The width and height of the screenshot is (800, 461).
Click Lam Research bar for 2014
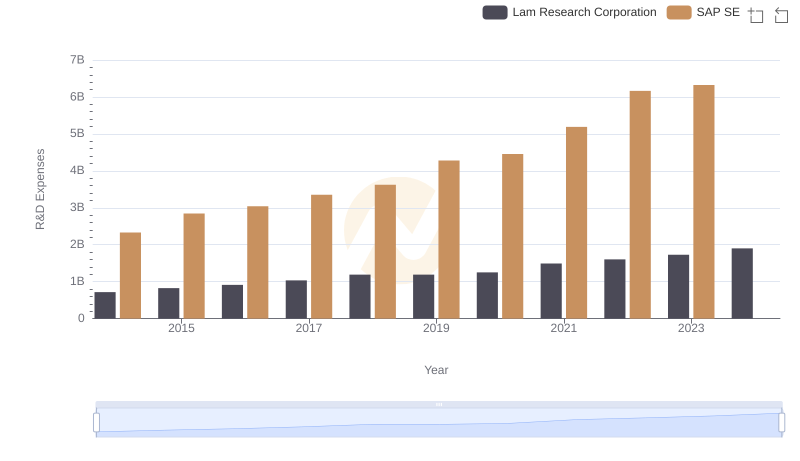105,305
